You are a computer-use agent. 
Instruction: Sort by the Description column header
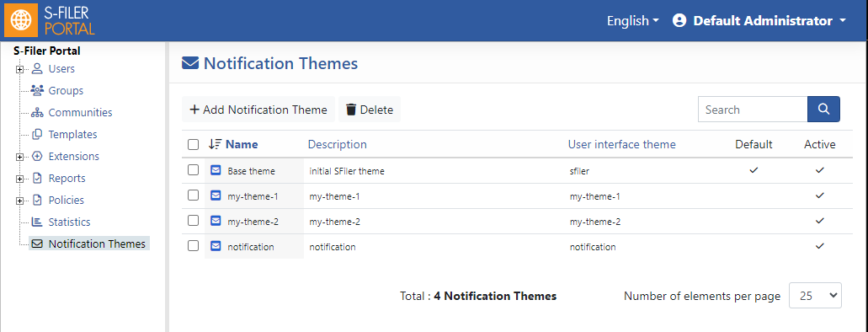point(337,145)
